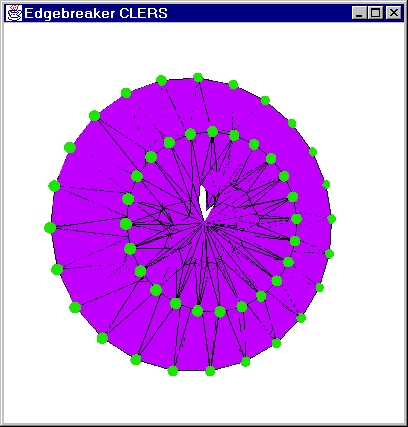Select outer vertex directly below the leftmost one
This screenshot has height=427, width=408.
click(57, 269)
